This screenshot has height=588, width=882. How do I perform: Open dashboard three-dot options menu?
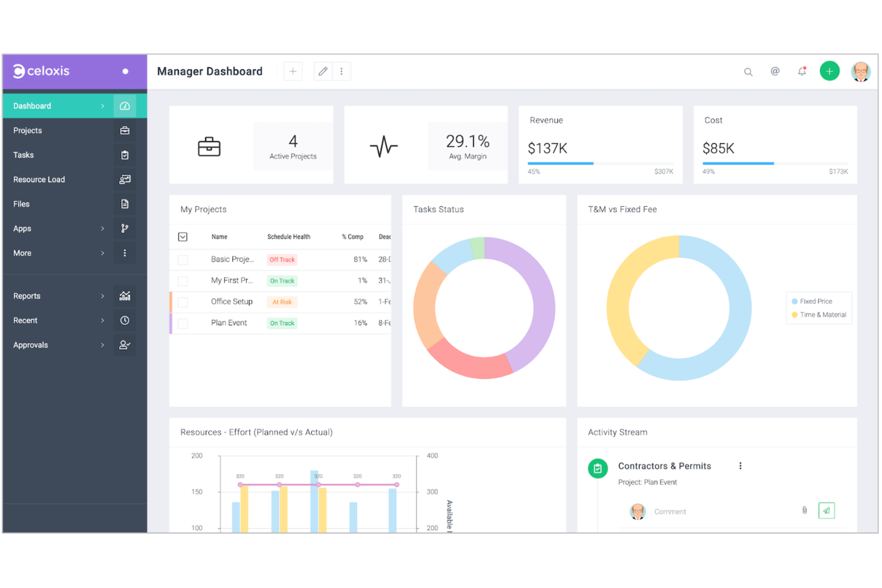coord(341,71)
